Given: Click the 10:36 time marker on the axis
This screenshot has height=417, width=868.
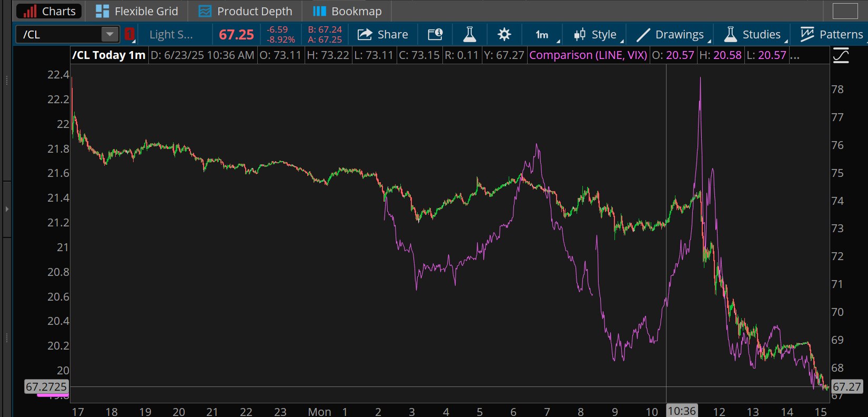Looking at the screenshot, I should [682, 411].
